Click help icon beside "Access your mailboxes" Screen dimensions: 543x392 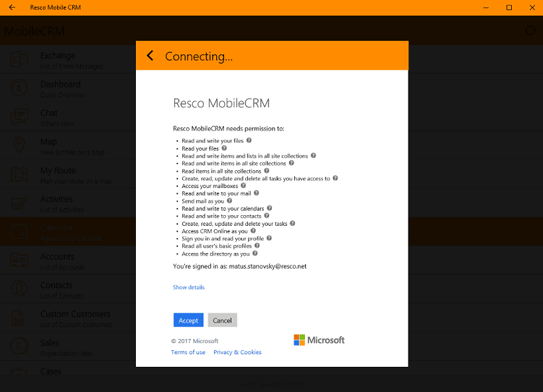[x=243, y=185]
